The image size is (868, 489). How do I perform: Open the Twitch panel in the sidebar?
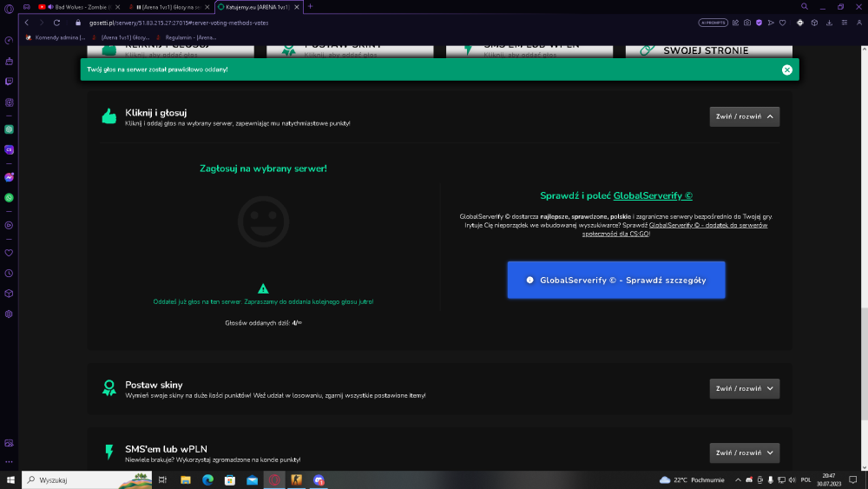point(9,82)
